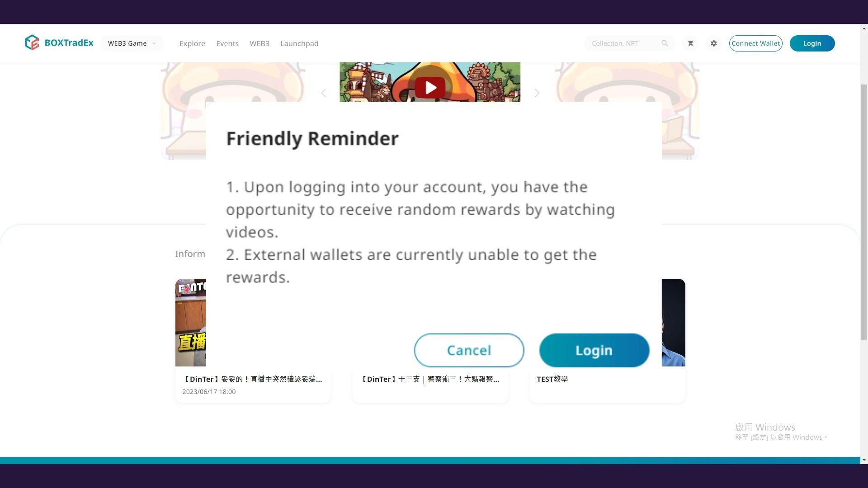Click the Connect Wallet button
Viewport: 868px width, 488px height.
[755, 43]
